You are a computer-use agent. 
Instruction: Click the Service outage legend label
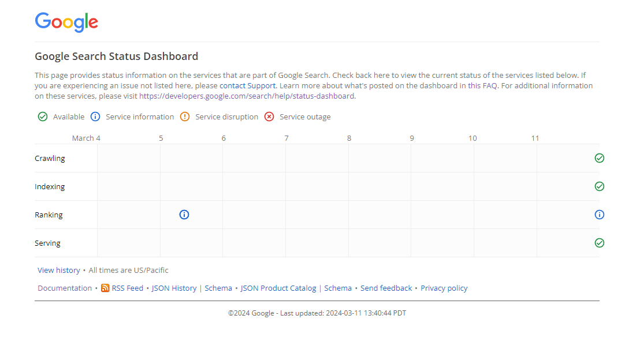tap(305, 117)
